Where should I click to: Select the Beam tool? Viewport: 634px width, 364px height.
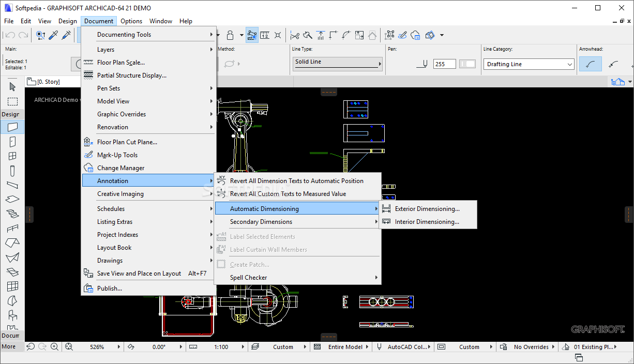tap(12, 185)
